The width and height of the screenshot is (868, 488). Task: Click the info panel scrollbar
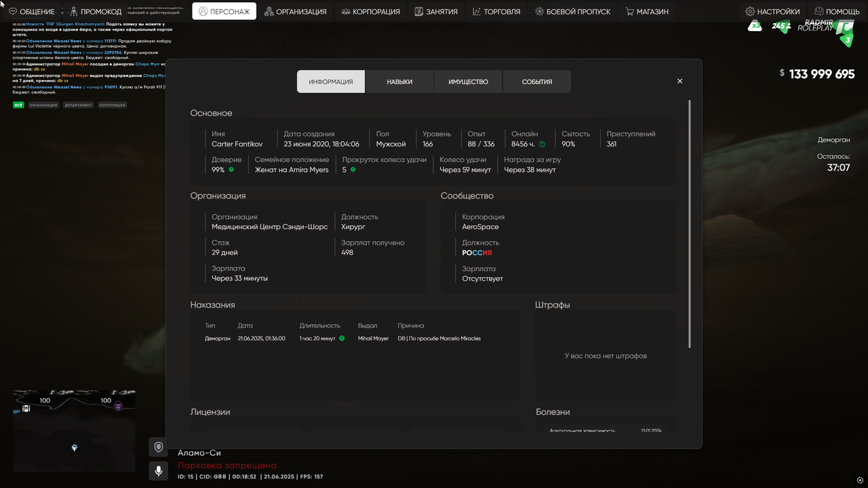(690, 224)
